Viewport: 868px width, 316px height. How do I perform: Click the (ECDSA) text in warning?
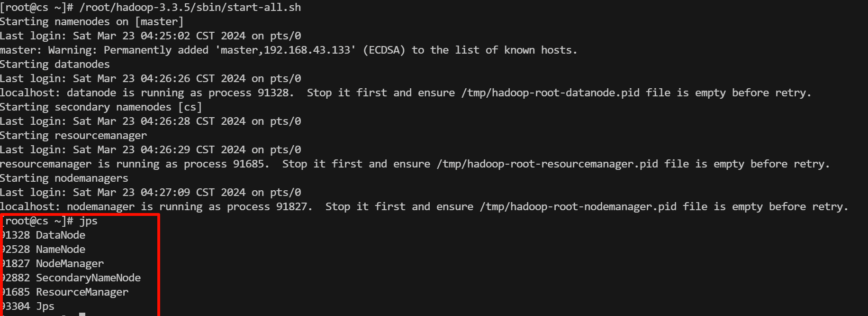tap(384, 50)
